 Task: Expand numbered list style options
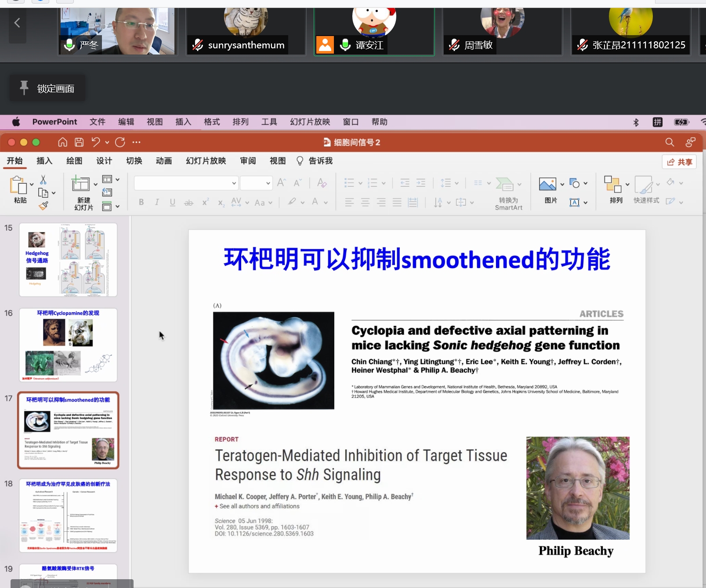pyautogui.click(x=384, y=183)
